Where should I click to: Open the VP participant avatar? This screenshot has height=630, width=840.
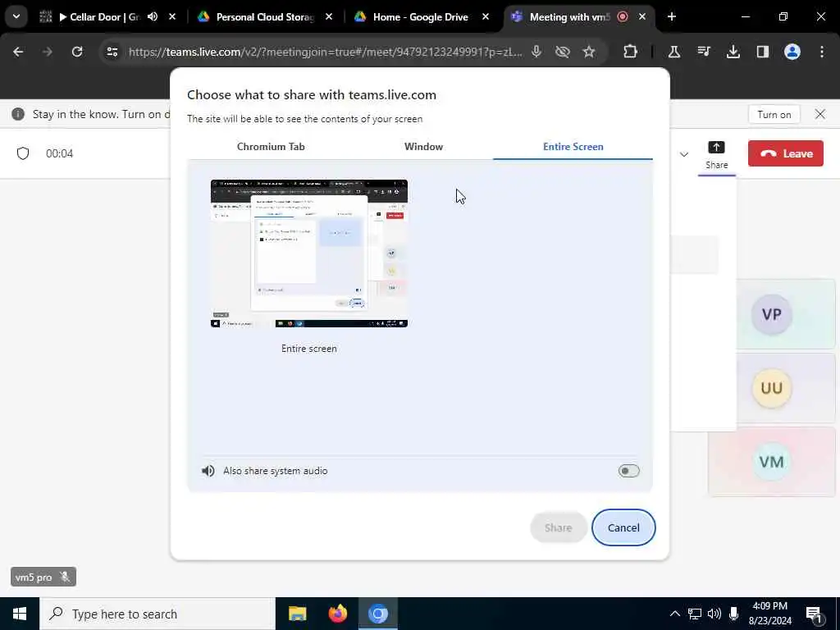tap(771, 314)
